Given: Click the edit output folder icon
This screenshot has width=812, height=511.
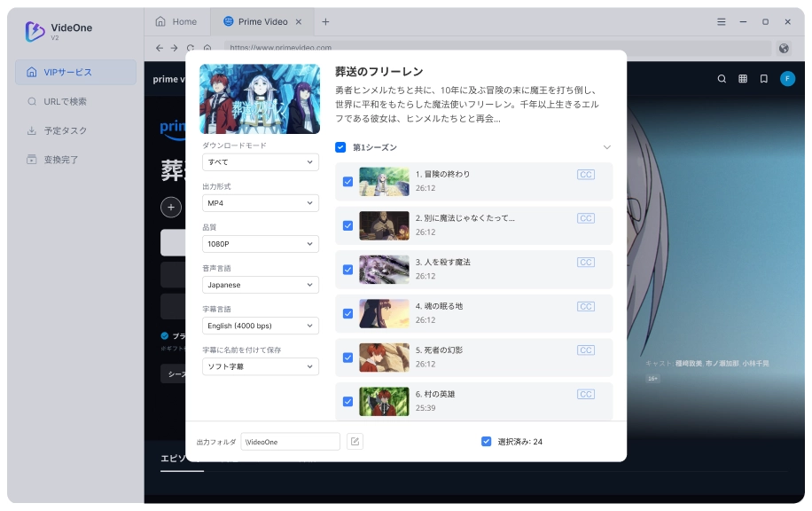Looking at the screenshot, I should coord(355,442).
